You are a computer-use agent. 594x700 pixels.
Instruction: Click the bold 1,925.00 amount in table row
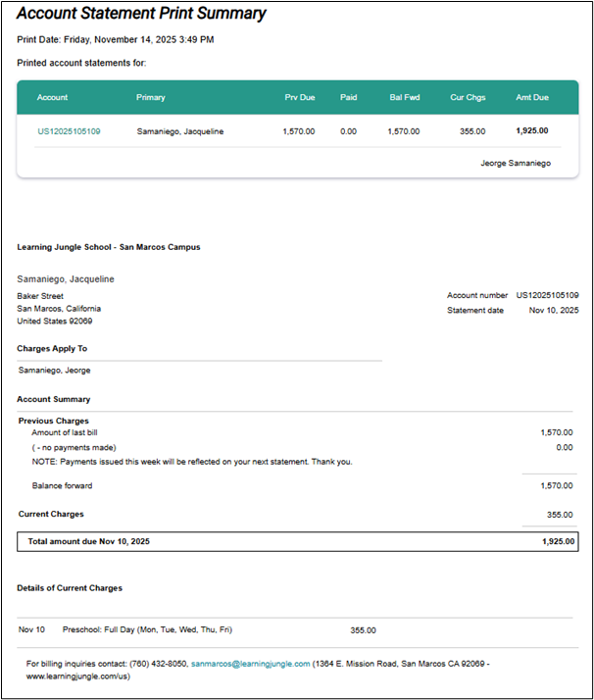pos(531,130)
